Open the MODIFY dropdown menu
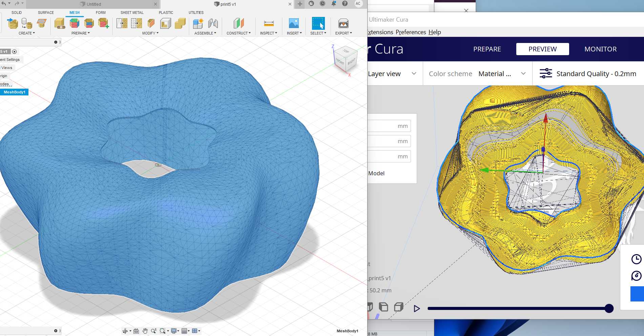 pyautogui.click(x=150, y=33)
